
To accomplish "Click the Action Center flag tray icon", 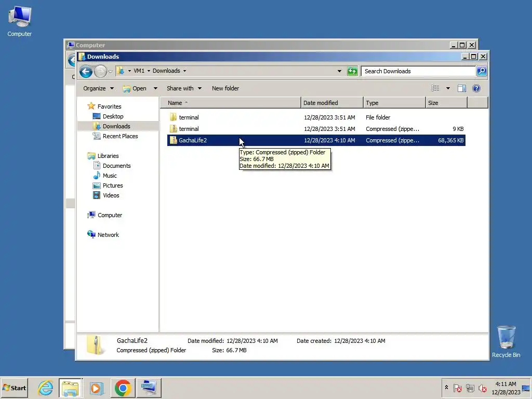I will click(x=457, y=388).
